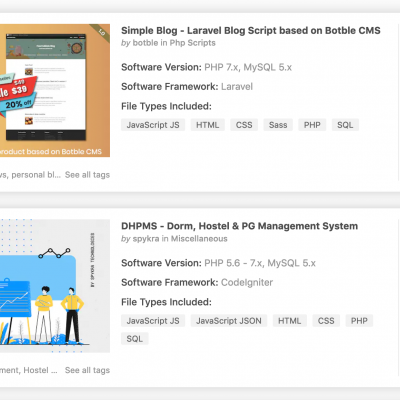The height and width of the screenshot is (400, 400).
Task: Click the corner ribbon on Simple Blog thumbnail
Action: [102, 32]
